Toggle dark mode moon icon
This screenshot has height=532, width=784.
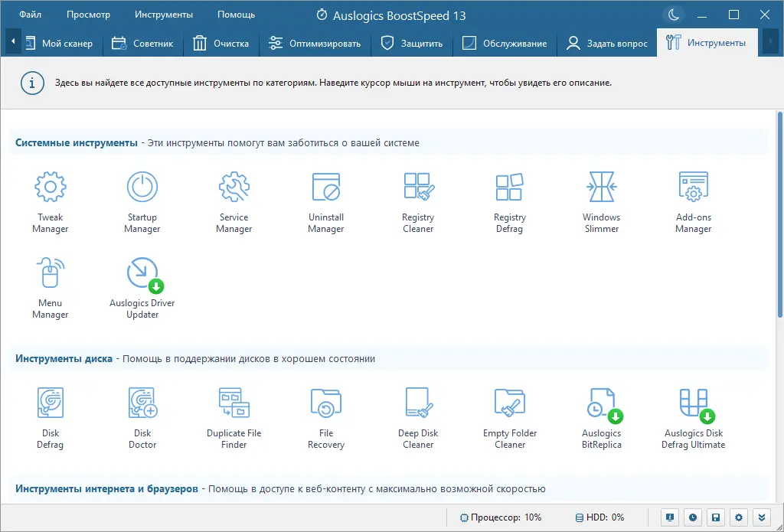pyautogui.click(x=674, y=15)
